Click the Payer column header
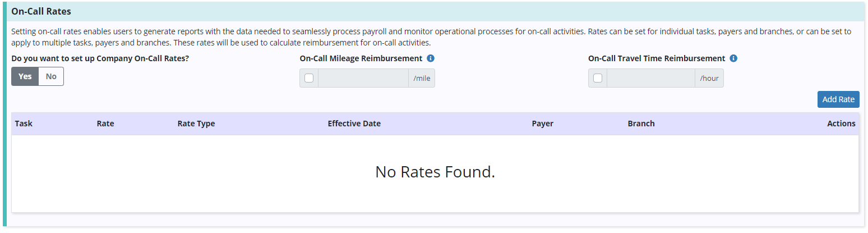Screen dimensions: 868x233 542,124
